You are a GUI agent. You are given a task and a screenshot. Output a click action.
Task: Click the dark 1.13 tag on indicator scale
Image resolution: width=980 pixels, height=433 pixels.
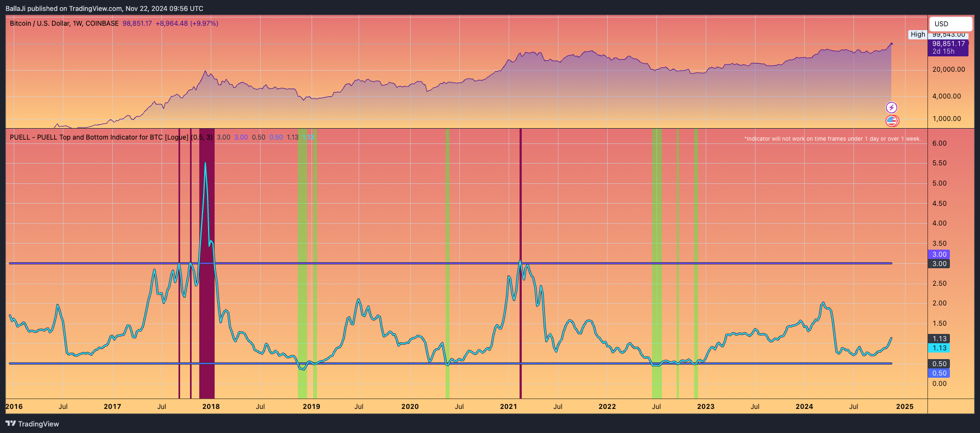click(x=939, y=339)
